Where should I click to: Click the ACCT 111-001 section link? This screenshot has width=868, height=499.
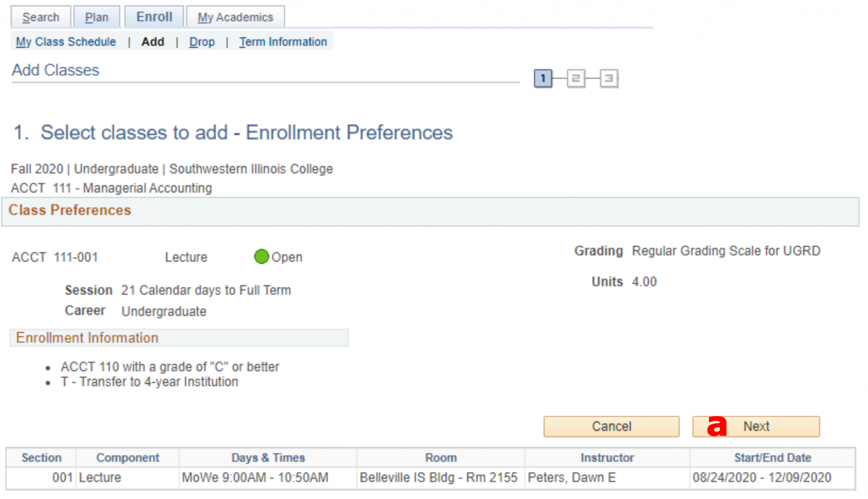(55, 257)
